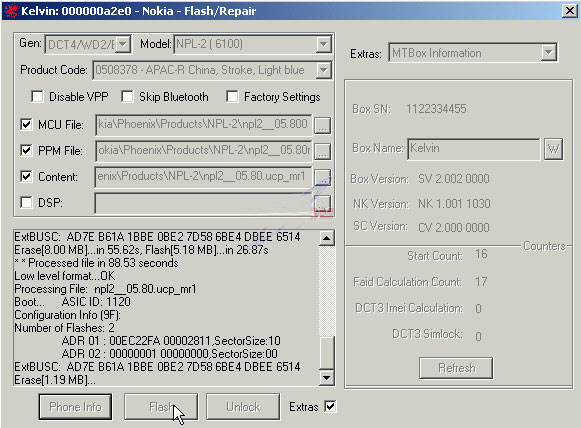The height and width of the screenshot is (428, 581).
Task: Toggle the DSP checkbox
Action: click(x=26, y=203)
